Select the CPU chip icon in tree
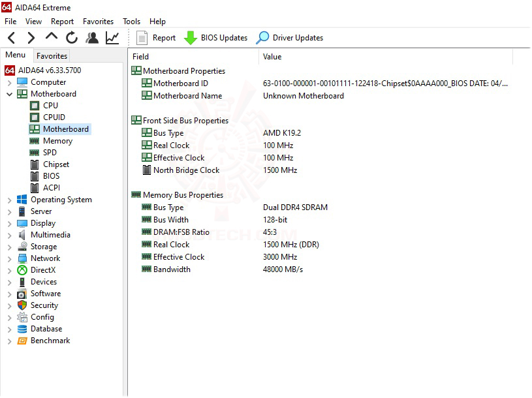 point(34,106)
